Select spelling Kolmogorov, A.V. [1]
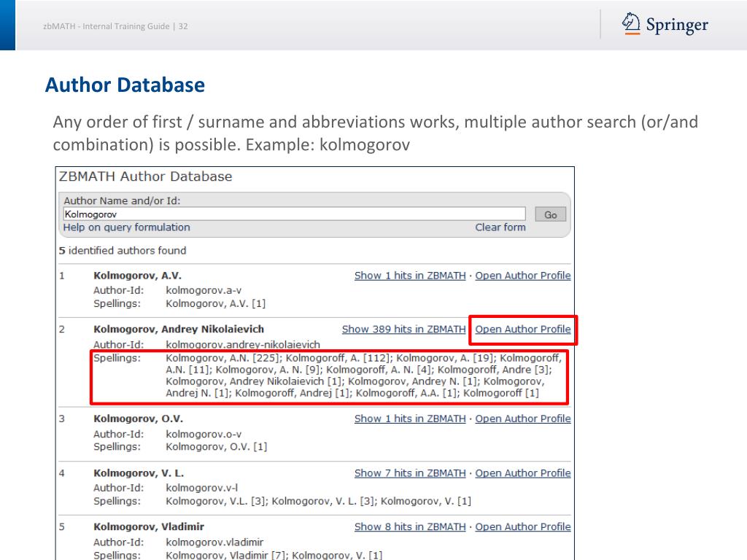This screenshot has height=560, width=747. 215,303
